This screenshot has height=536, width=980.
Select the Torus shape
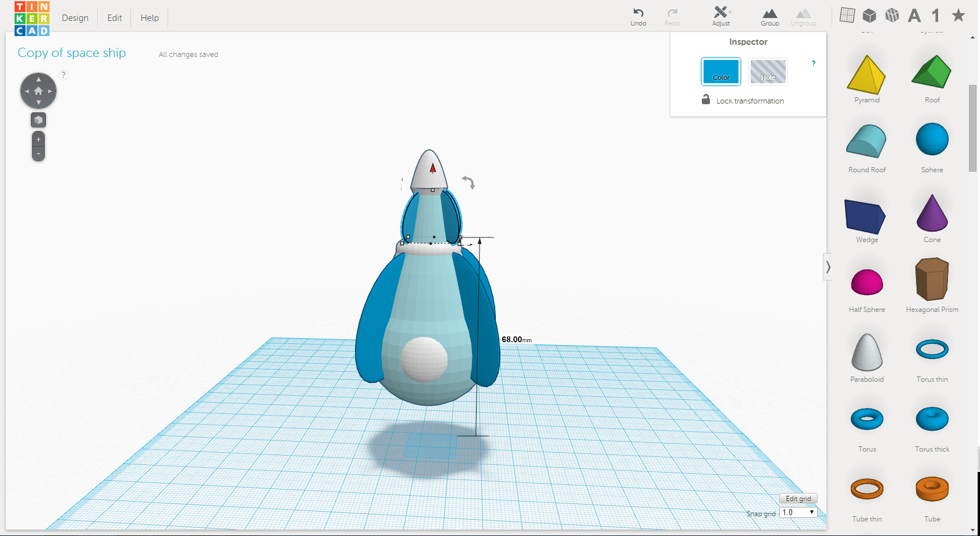(x=867, y=419)
